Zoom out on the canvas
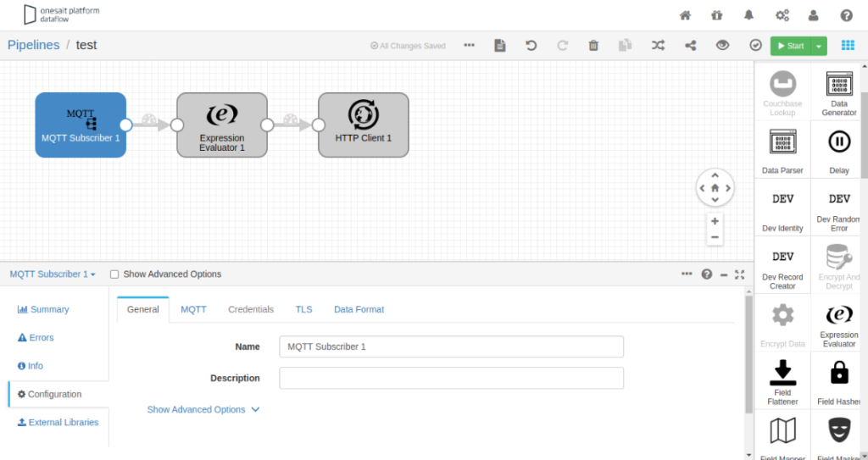 point(715,237)
